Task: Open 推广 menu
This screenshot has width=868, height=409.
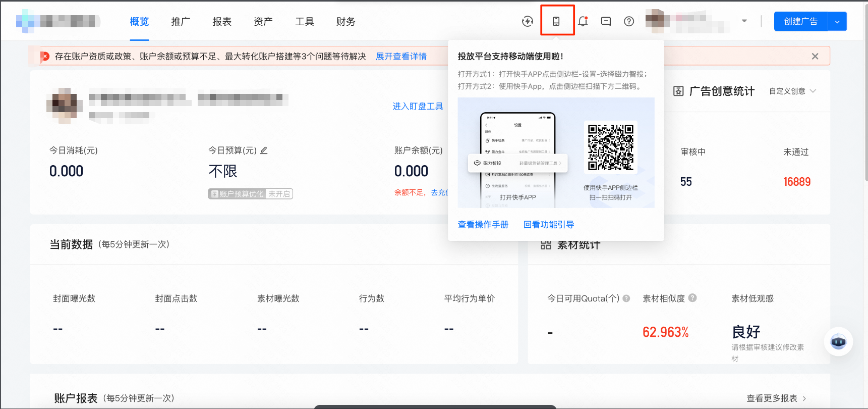Action: tap(181, 21)
